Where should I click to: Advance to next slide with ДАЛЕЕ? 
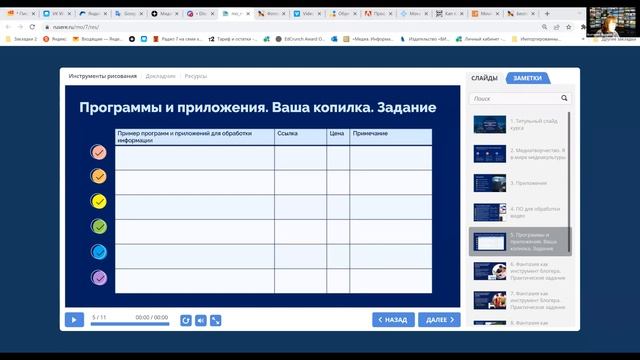pos(439,320)
